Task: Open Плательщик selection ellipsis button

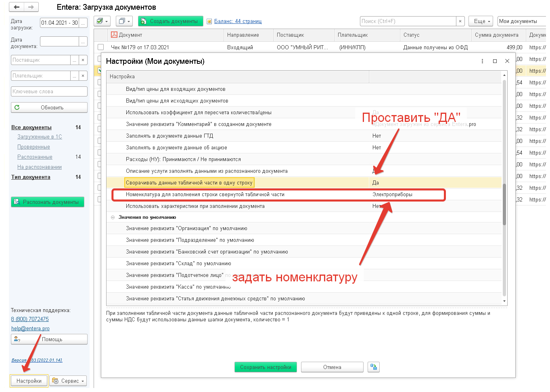Action: (x=75, y=76)
